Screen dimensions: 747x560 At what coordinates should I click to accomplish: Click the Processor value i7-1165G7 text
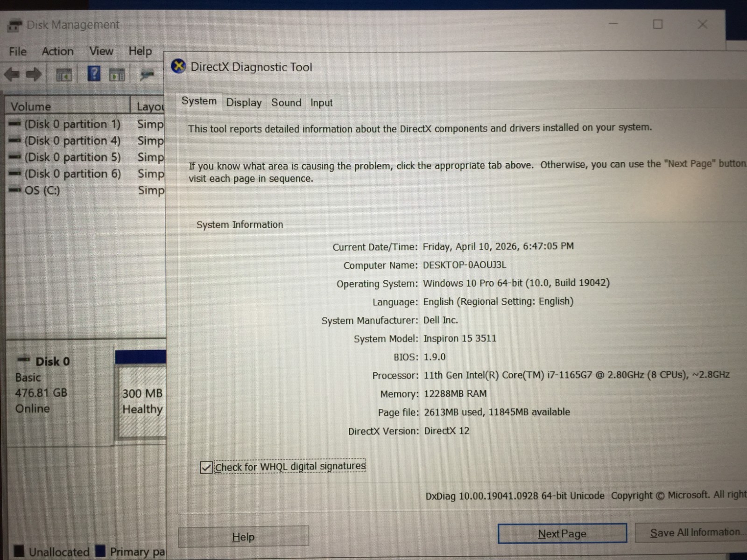pyautogui.click(x=576, y=375)
